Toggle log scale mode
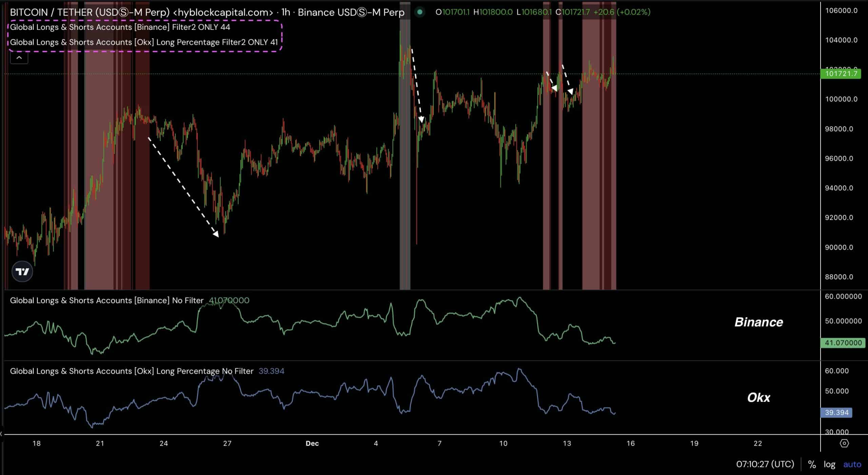 [830, 464]
